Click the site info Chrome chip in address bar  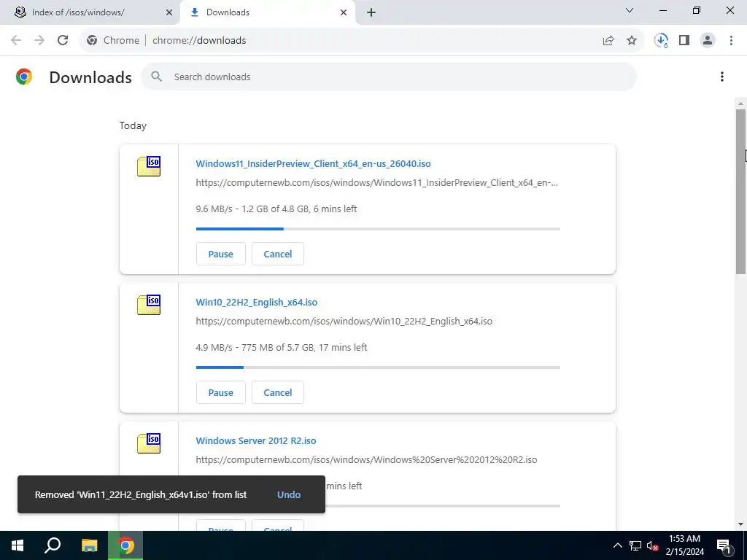click(x=113, y=41)
